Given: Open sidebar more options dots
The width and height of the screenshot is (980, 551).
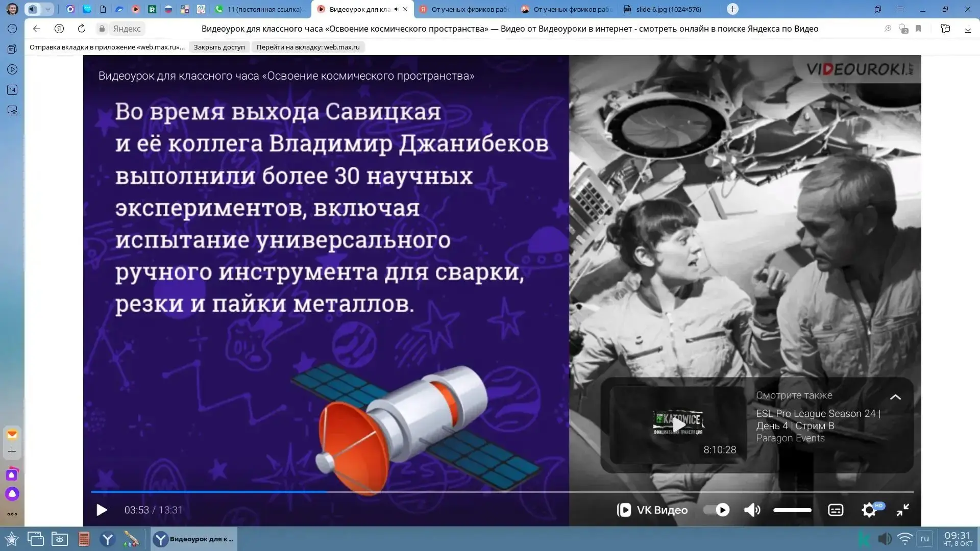Looking at the screenshot, I should (12, 514).
